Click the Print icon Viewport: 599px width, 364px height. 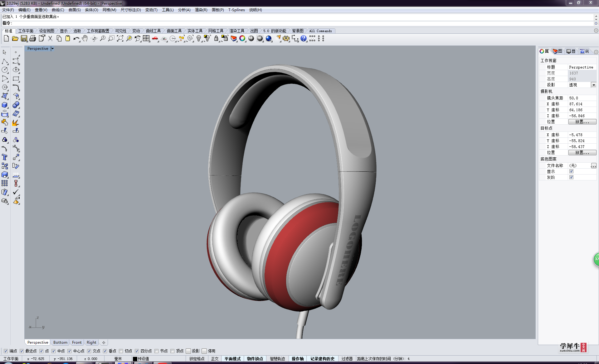[x=32, y=38]
